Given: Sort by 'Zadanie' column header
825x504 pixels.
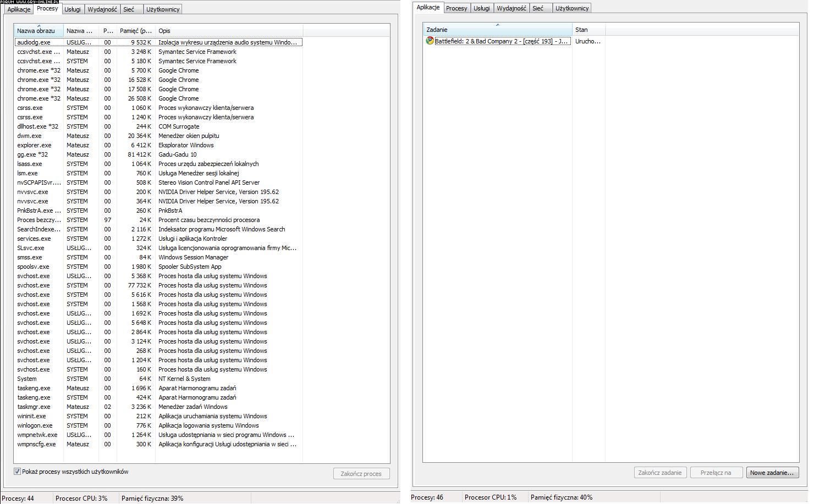Looking at the screenshot, I should coord(498,30).
